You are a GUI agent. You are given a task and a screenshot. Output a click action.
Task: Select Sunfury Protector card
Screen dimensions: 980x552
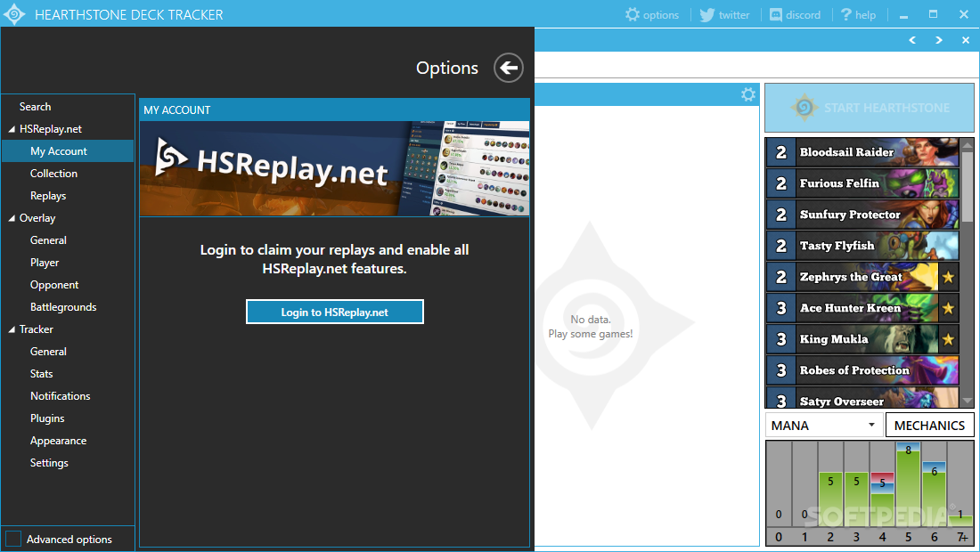pyautogui.click(x=862, y=215)
